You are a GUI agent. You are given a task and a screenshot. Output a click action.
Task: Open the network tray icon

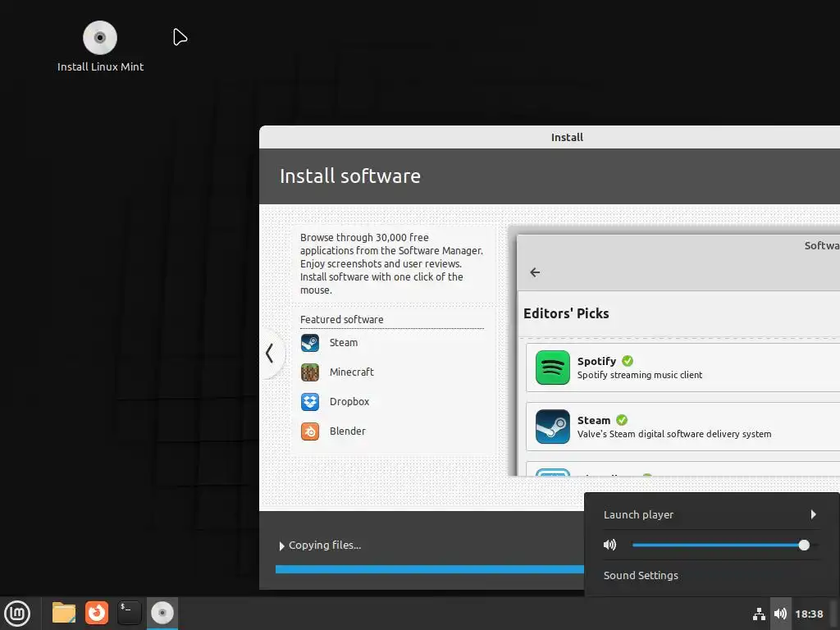pos(759,614)
